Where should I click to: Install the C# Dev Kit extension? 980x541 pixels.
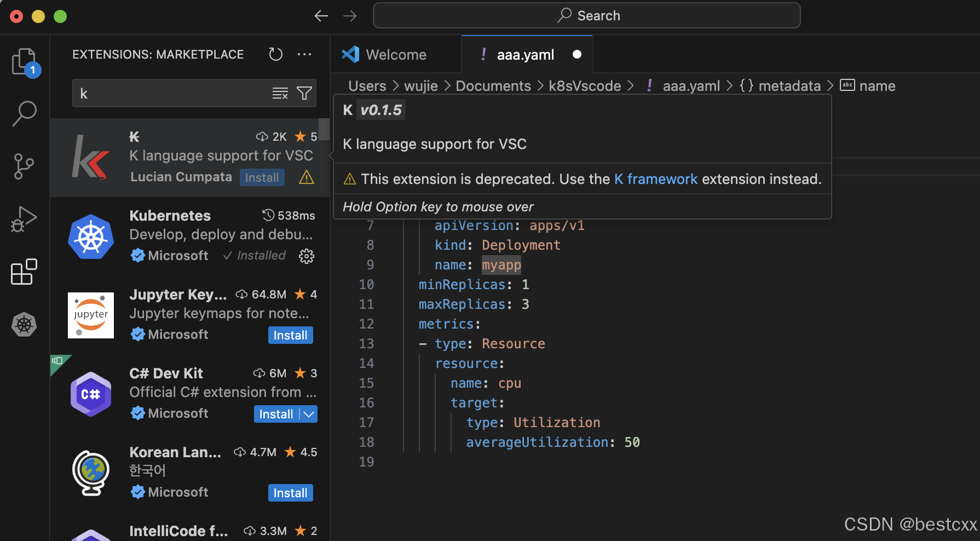point(276,414)
